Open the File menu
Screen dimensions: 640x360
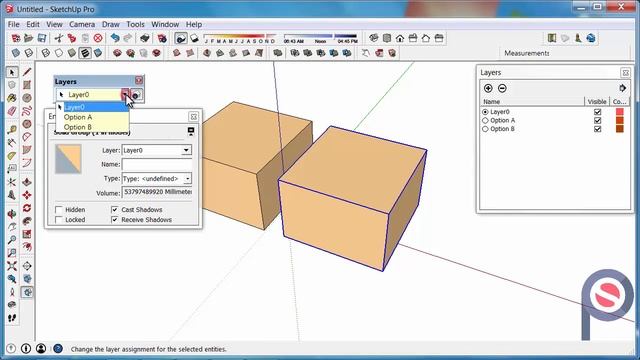[x=13, y=24]
